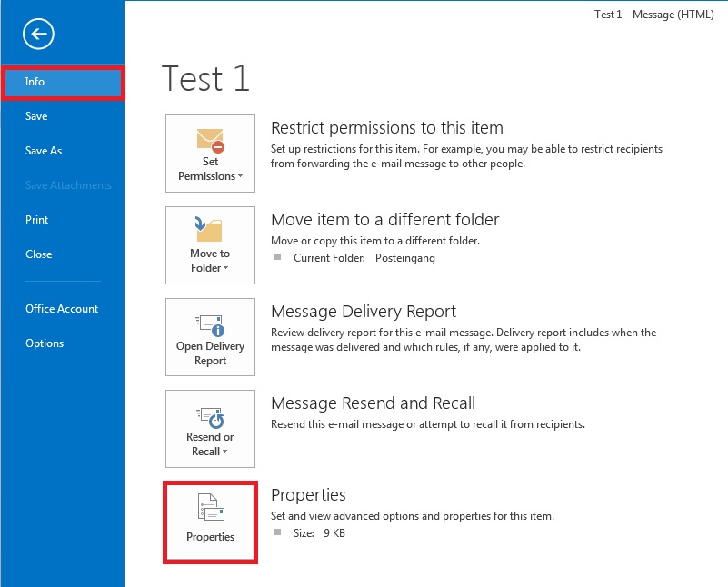
Task: Click the back arrow to leave Backstage view
Action: [x=36, y=34]
